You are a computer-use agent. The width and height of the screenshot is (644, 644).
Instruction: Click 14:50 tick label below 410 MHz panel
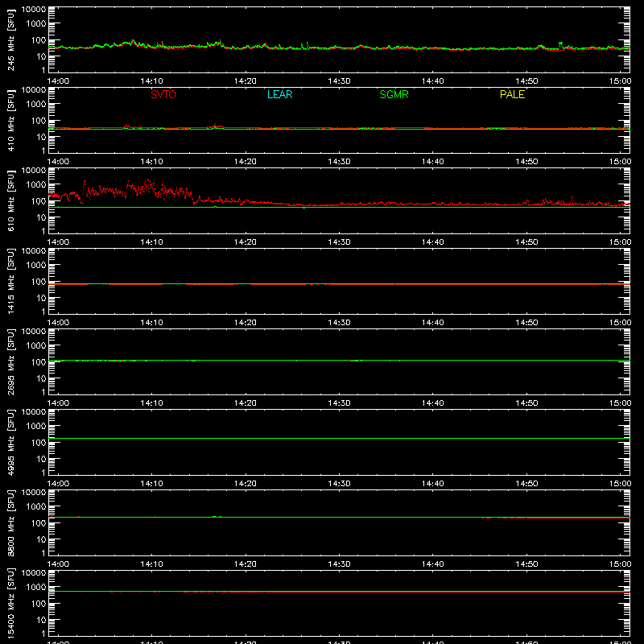click(x=526, y=162)
